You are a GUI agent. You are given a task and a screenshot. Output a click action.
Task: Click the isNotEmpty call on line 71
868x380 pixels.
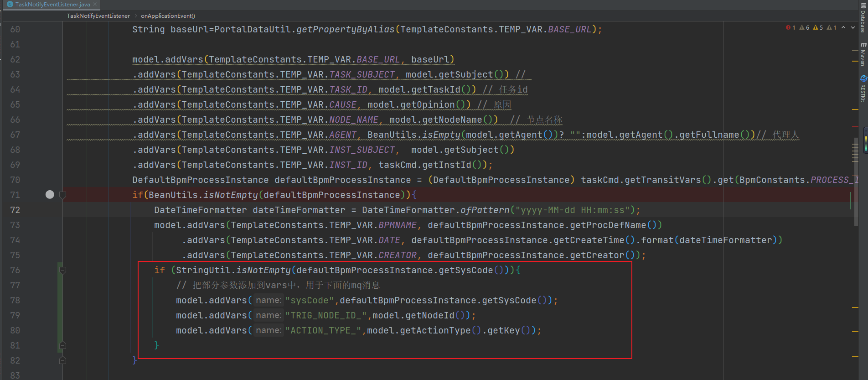pos(231,195)
